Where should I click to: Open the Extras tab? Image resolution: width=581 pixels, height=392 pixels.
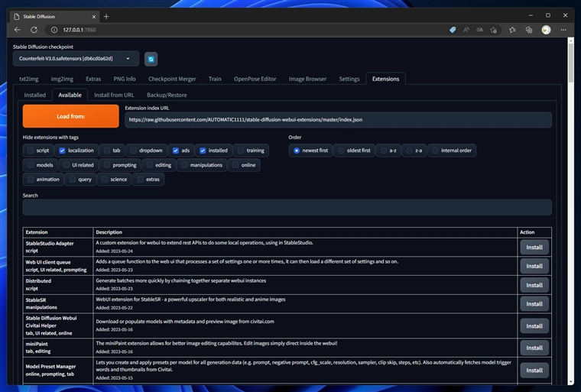click(x=93, y=79)
